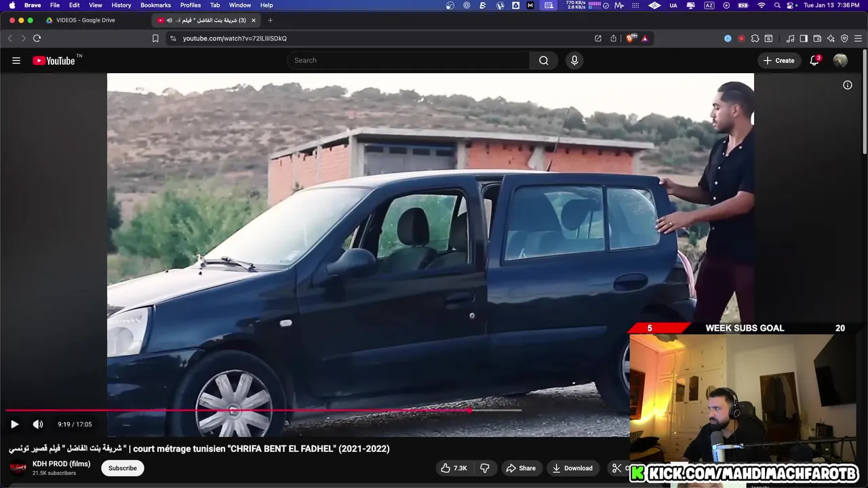Click the progress bar scrubber handle
The height and width of the screenshot is (488, 868).
(x=470, y=410)
